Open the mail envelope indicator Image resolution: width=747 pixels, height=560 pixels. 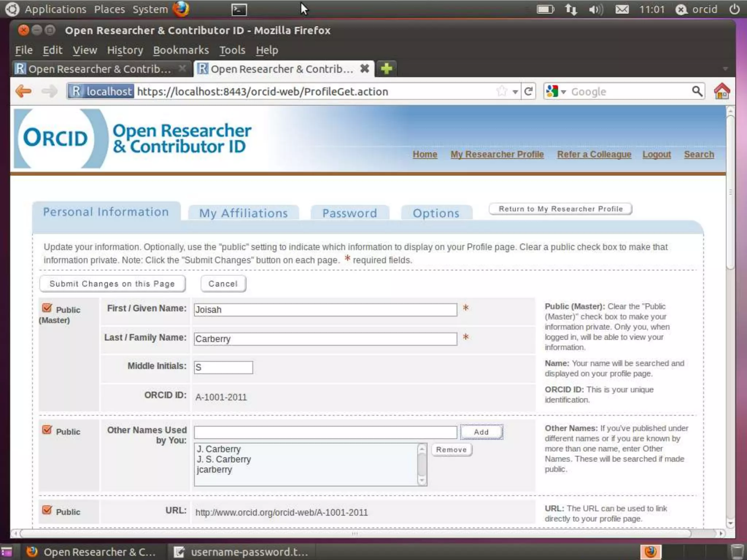click(622, 9)
